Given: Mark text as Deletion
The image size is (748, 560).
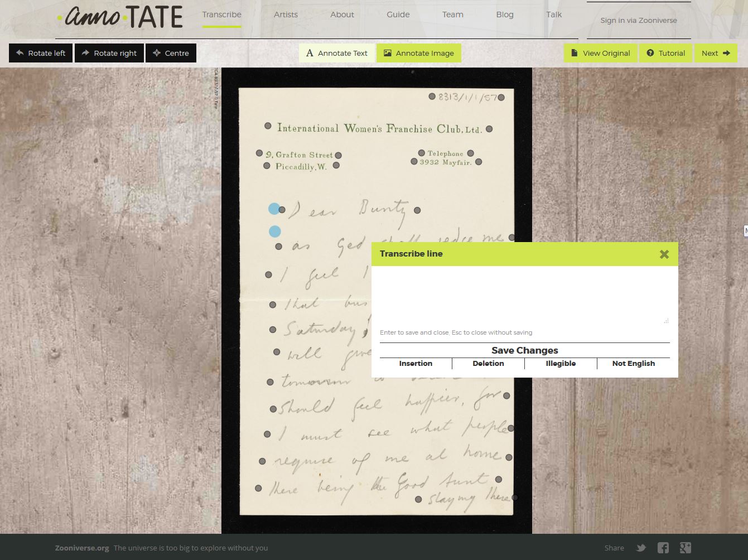Looking at the screenshot, I should click(488, 364).
